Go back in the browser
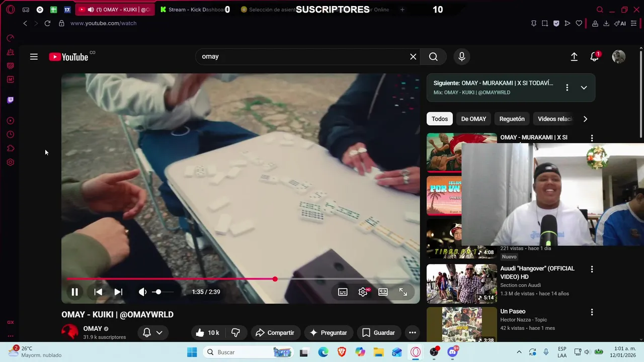The width and height of the screenshot is (644, 362). point(25,23)
